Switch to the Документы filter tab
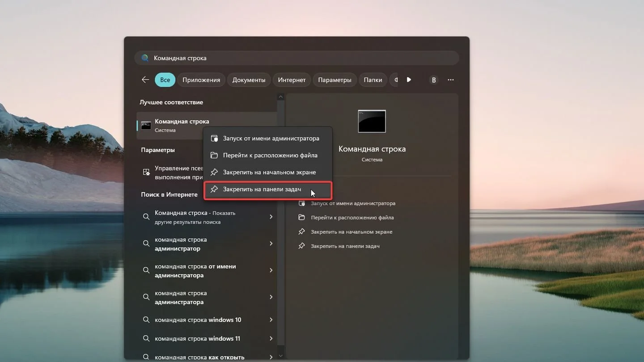The width and height of the screenshot is (644, 362). [249, 80]
